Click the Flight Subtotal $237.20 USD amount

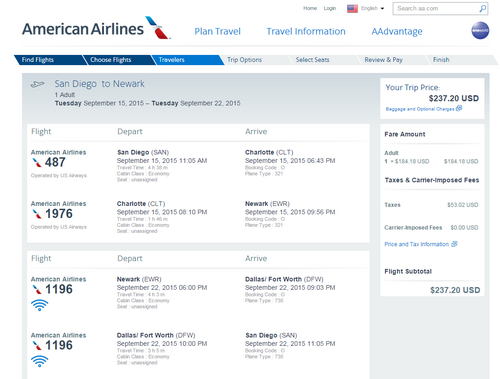pos(455,290)
